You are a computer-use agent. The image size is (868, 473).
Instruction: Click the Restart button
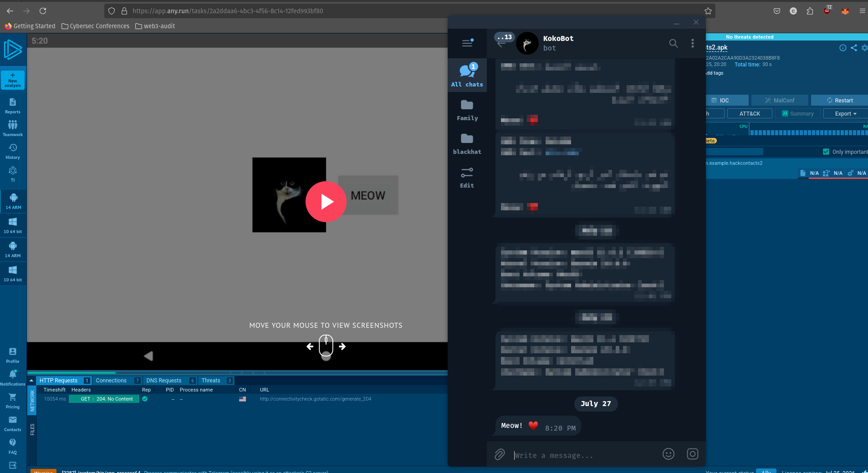click(x=839, y=100)
